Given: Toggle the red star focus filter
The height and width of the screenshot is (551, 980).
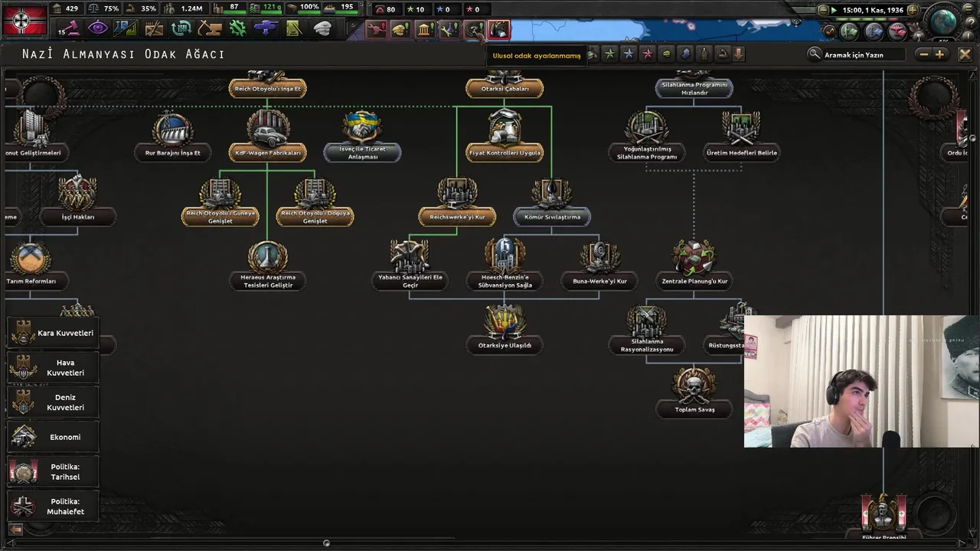Looking at the screenshot, I should (648, 54).
